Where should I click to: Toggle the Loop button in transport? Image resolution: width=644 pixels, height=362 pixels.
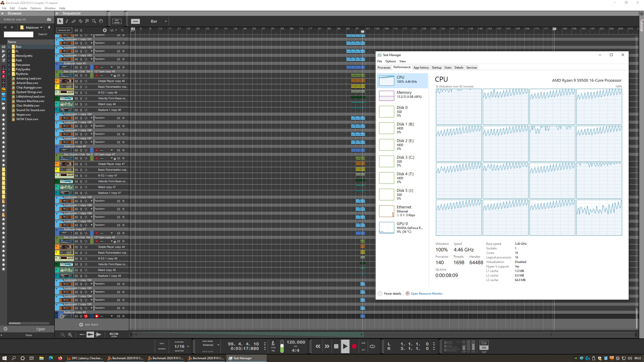372,346
